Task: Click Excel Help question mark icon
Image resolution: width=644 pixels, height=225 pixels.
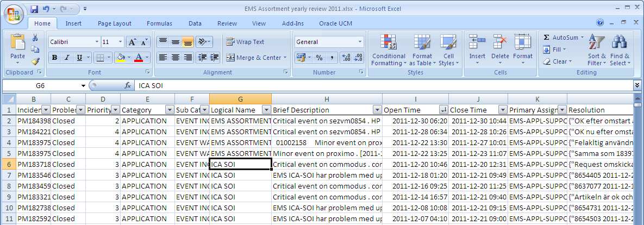Action: (x=601, y=23)
